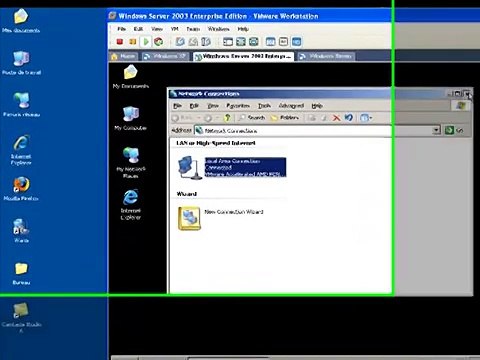Click the Up folder icon in Network Connections
The image size is (480, 360).
pyautogui.click(x=228, y=118)
